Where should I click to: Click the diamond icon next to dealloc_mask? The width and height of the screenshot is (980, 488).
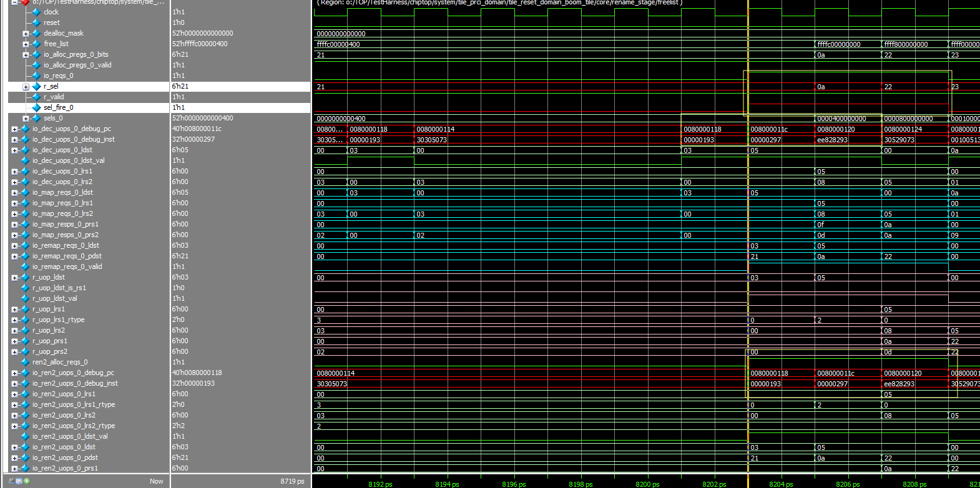tap(36, 33)
